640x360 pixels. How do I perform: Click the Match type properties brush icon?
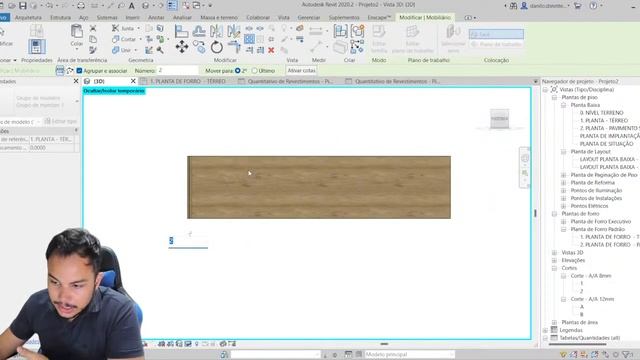(x=93, y=50)
